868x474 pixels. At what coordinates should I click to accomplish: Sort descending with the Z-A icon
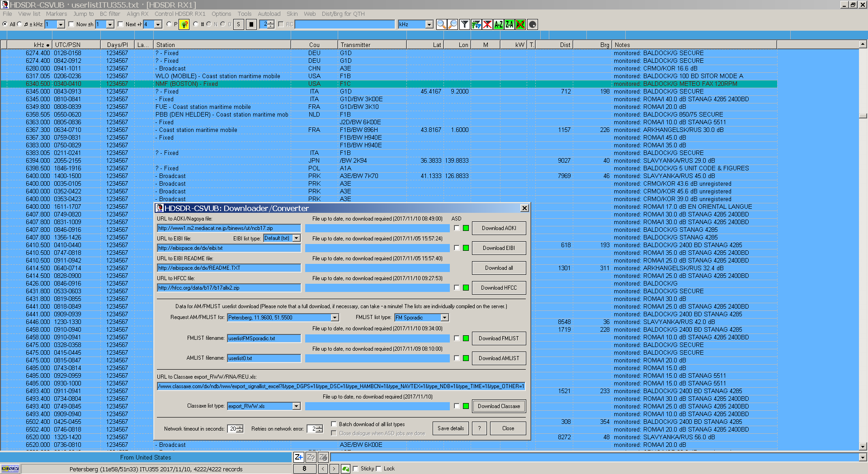509,24
